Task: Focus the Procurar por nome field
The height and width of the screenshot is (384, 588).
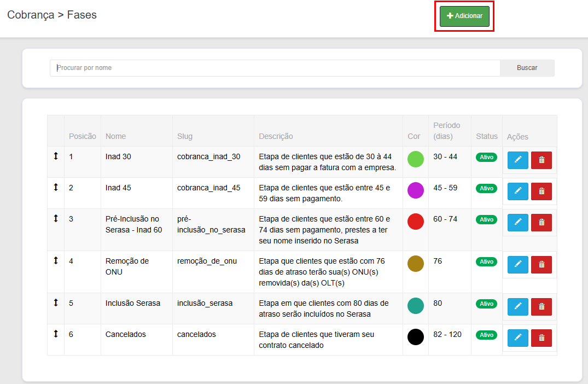Action: [275, 68]
